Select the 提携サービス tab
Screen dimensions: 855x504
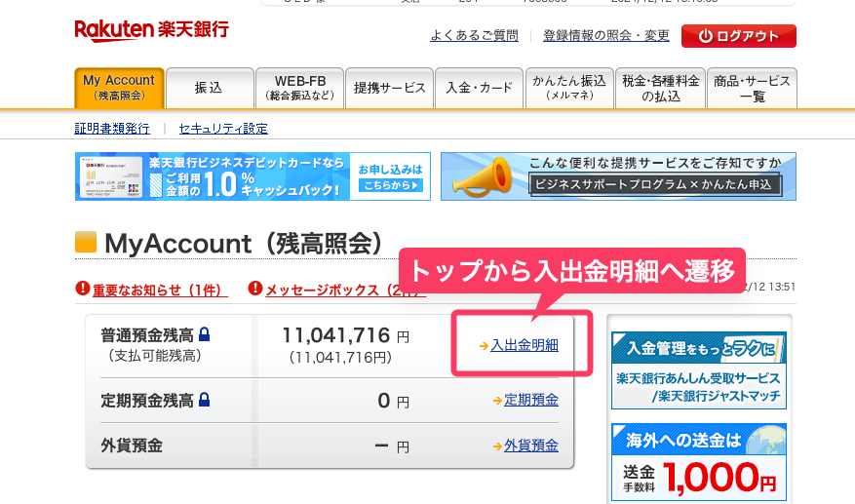tap(389, 88)
